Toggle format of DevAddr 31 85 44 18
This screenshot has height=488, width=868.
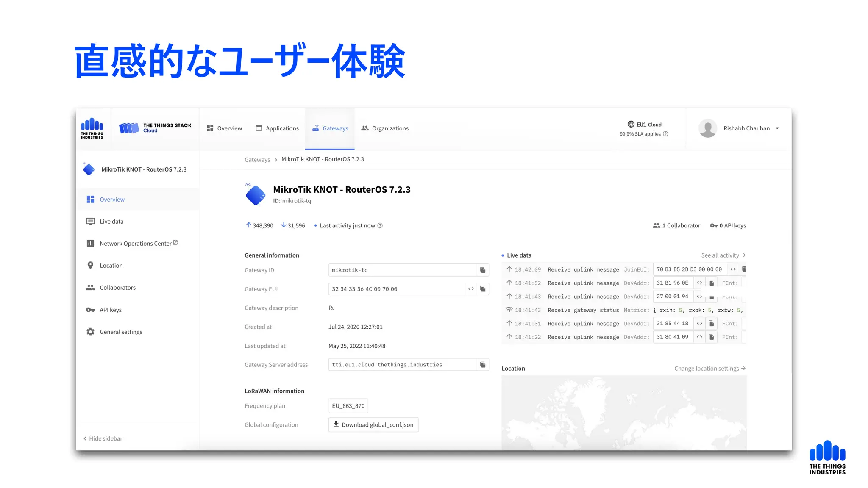point(699,324)
